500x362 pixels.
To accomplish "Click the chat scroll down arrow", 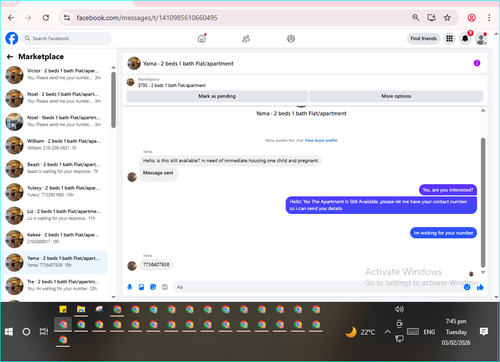I will [483, 272].
